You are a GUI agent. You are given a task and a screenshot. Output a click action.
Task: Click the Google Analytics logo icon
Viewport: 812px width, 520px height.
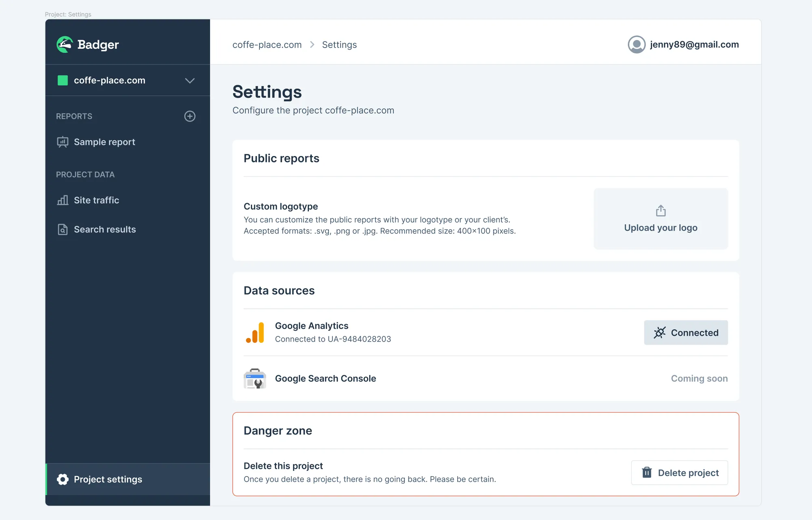[x=255, y=332]
